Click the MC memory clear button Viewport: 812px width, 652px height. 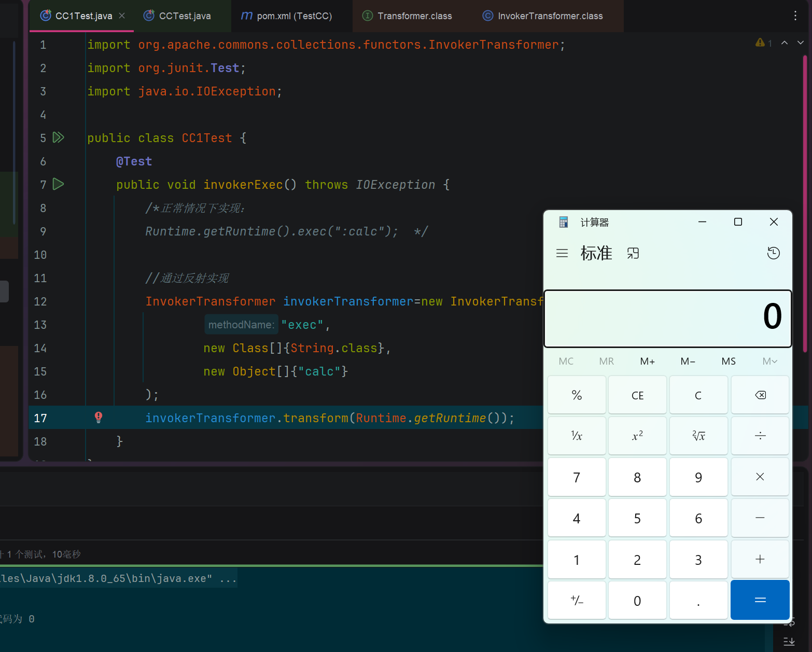pyautogui.click(x=566, y=361)
